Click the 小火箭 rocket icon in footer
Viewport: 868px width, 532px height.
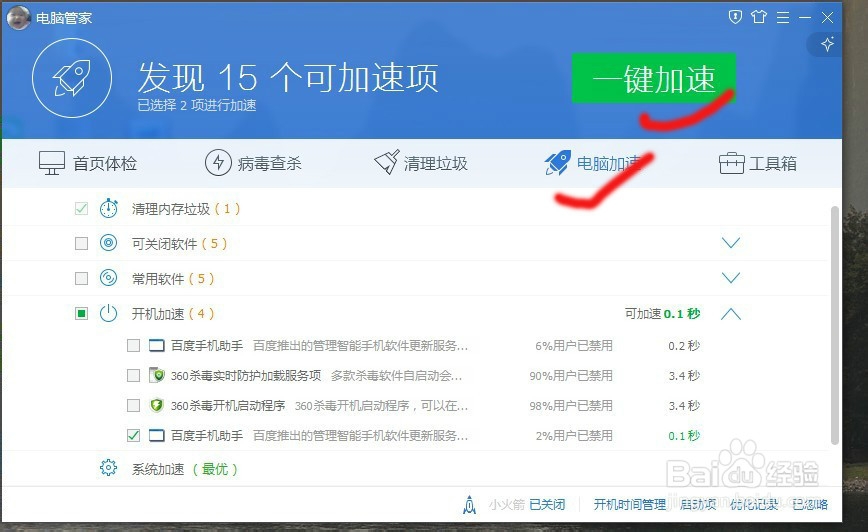click(469, 504)
